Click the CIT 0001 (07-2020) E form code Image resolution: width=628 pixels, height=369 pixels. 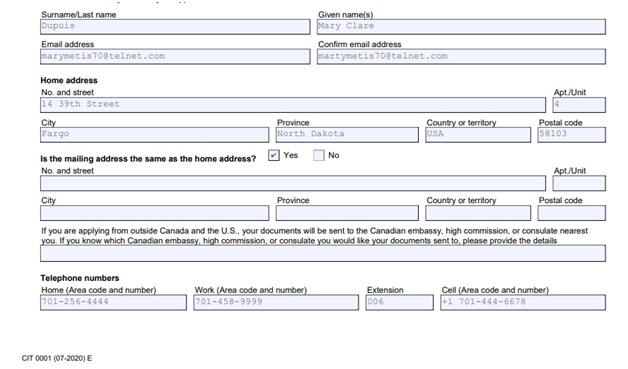tap(56, 358)
